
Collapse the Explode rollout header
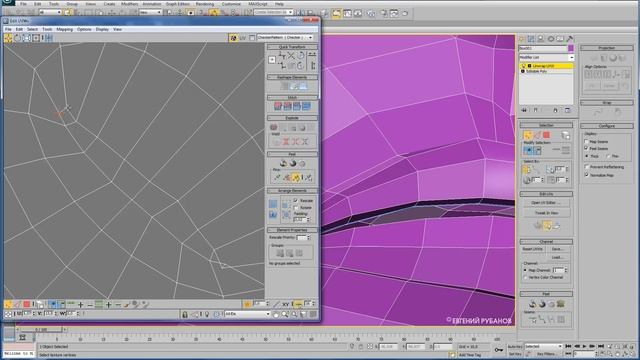coord(292,118)
